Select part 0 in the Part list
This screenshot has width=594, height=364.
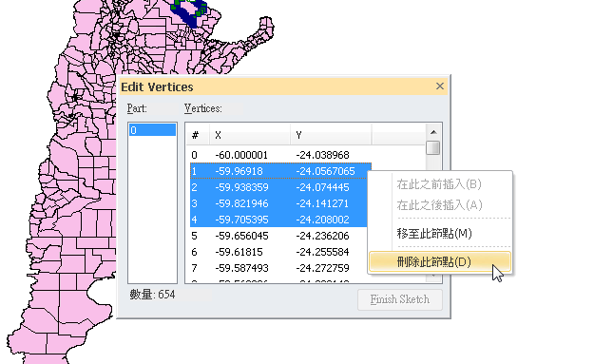tap(152, 130)
